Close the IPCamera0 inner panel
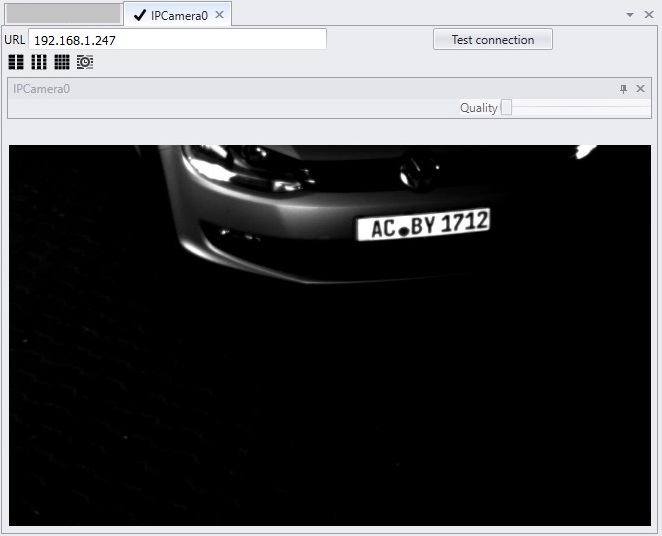 pyautogui.click(x=640, y=89)
